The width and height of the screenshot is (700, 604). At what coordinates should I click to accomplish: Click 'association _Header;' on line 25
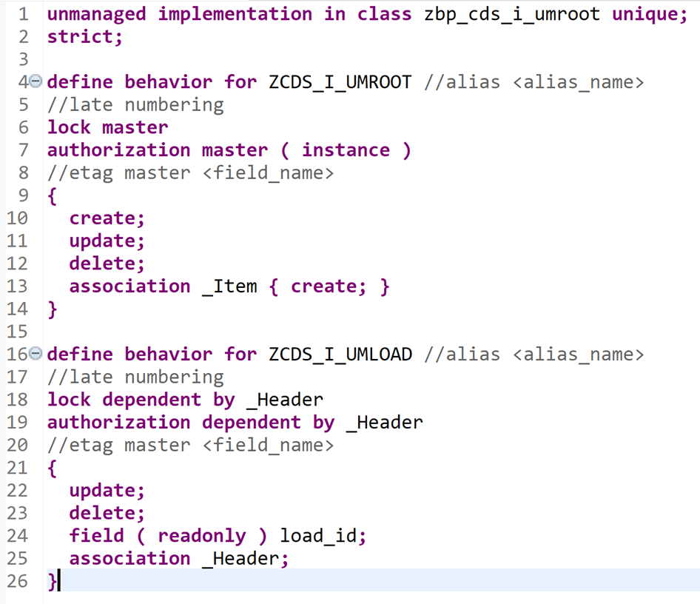178,559
